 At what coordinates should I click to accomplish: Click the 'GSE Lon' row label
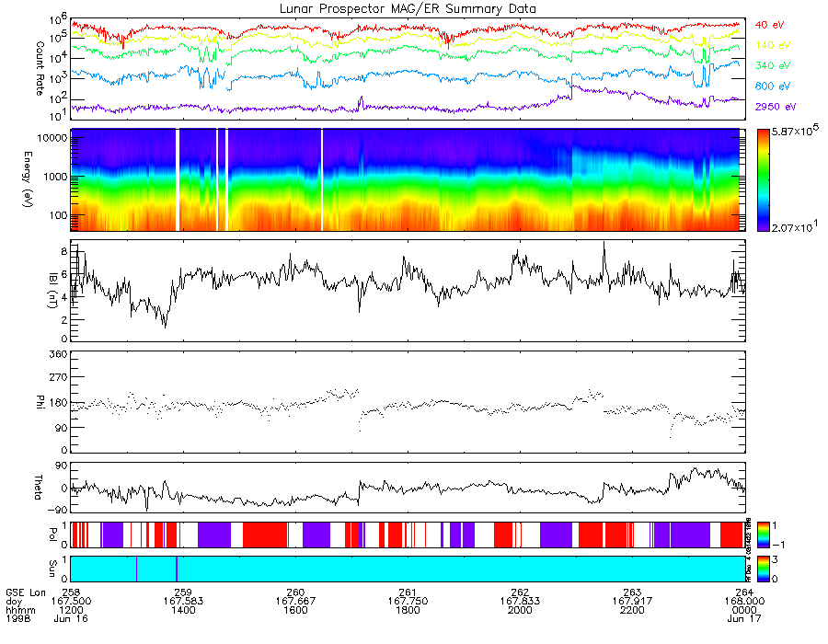click(26, 592)
